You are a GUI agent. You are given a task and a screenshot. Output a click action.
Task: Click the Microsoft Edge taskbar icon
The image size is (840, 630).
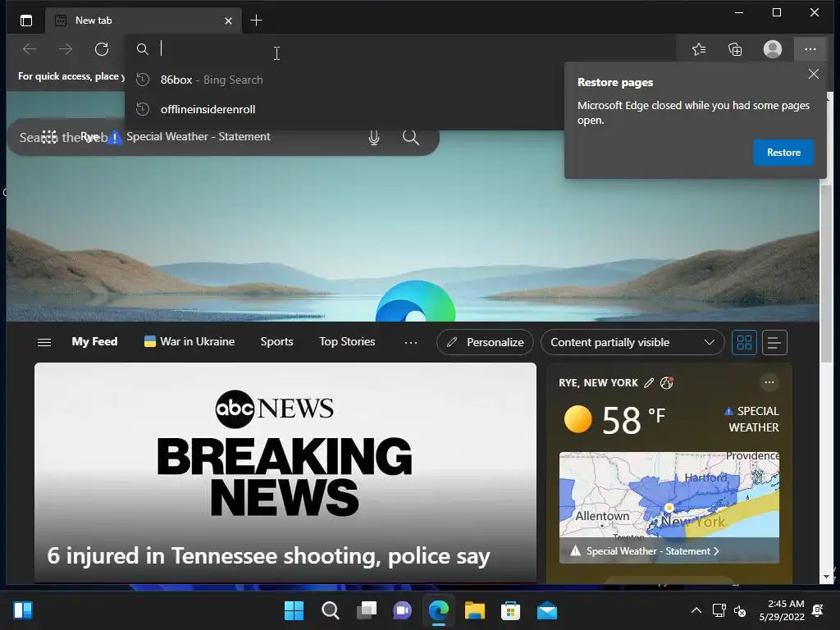coord(439,610)
